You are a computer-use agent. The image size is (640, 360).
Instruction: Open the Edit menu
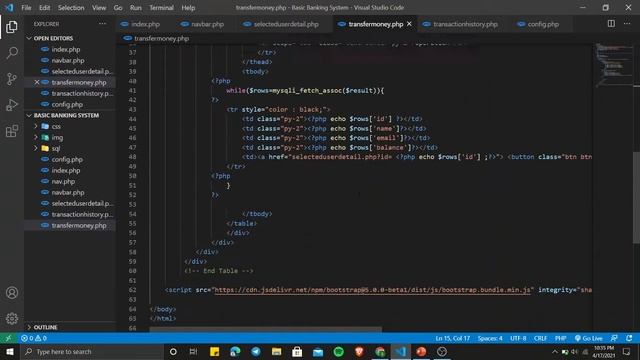pyautogui.click(x=44, y=7)
